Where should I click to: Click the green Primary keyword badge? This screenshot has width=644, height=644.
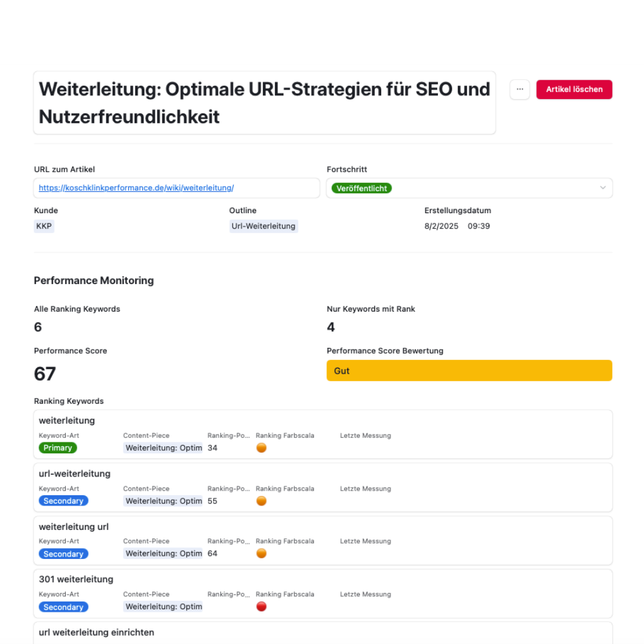pyautogui.click(x=58, y=448)
